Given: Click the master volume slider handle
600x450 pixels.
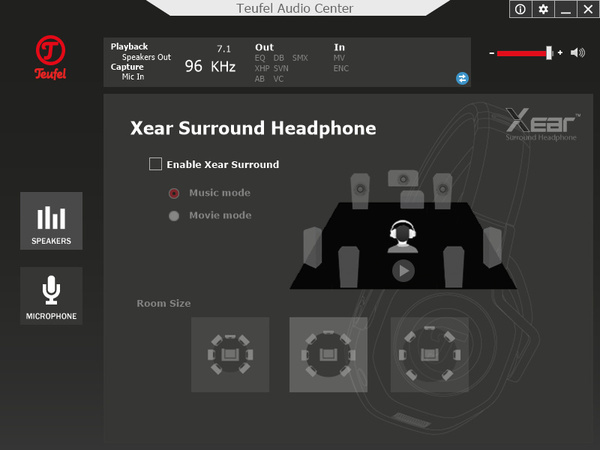Looking at the screenshot, I should tap(549, 52).
